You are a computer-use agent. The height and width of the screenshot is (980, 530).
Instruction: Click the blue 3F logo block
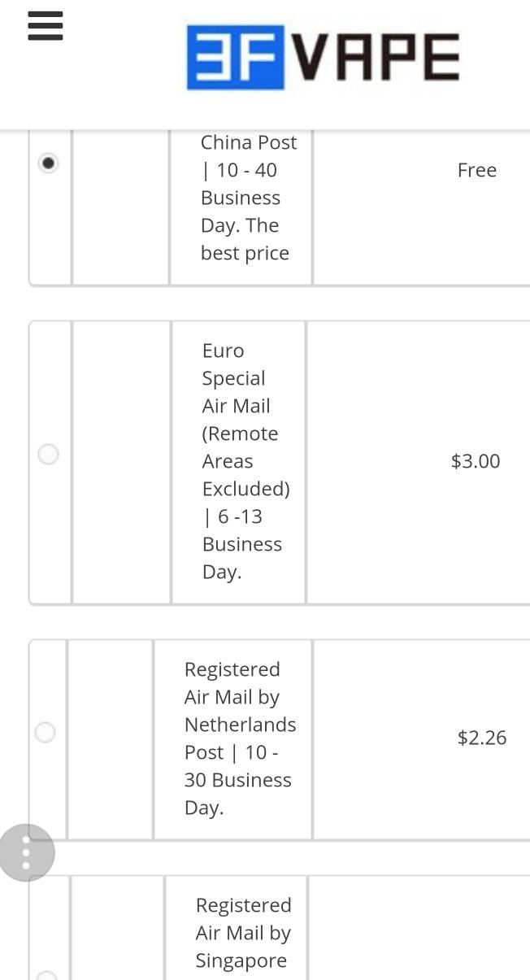[x=235, y=57]
